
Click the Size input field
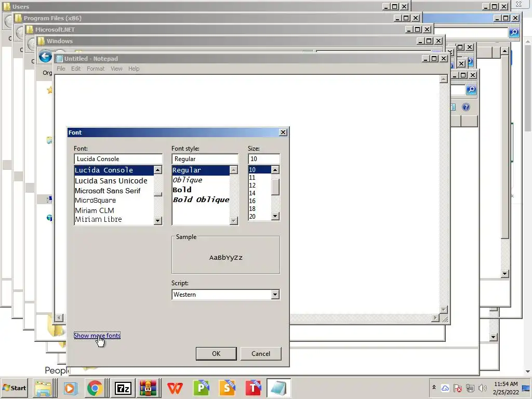coord(264,159)
